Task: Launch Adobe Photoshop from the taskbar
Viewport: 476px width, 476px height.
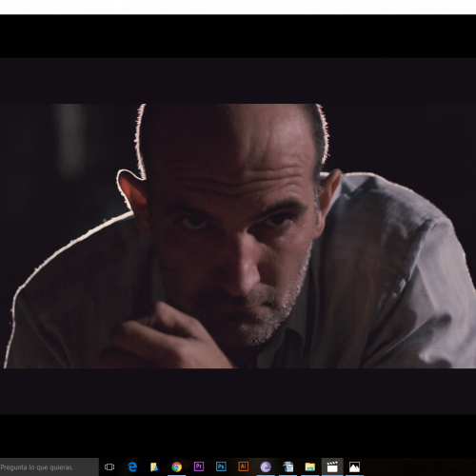Action: click(221, 466)
